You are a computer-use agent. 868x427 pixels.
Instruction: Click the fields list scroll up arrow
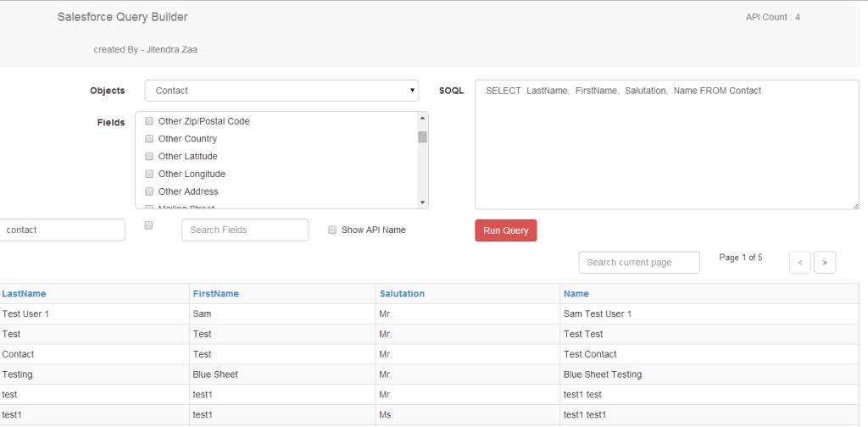coord(423,118)
